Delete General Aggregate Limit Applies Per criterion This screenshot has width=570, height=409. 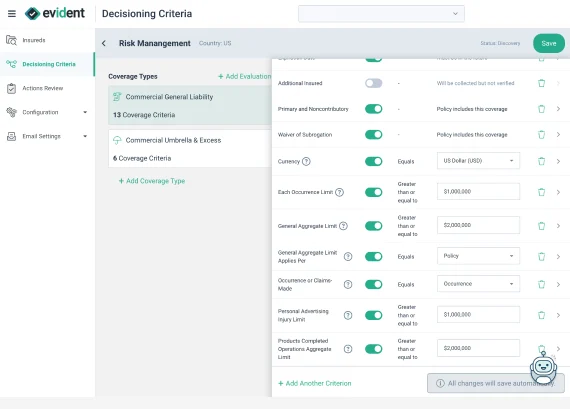[541, 257]
